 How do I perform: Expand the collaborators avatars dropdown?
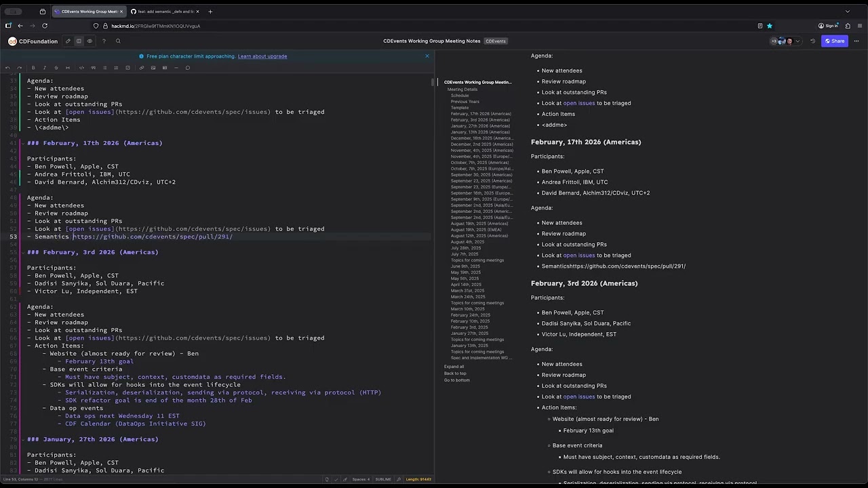click(797, 41)
